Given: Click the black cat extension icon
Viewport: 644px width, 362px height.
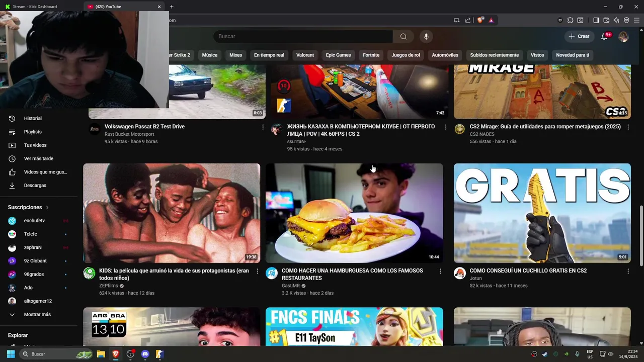Looking at the screenshot, I should pyautogui.click(x=560, y=20).
